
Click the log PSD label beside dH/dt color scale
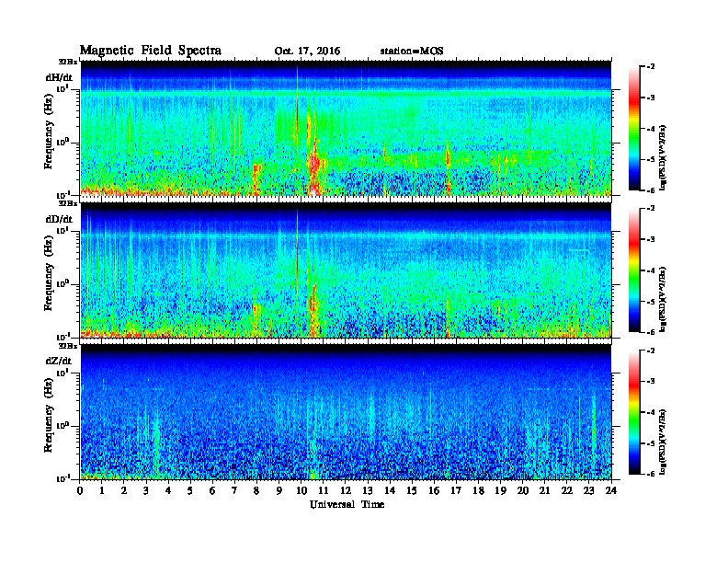664,158
